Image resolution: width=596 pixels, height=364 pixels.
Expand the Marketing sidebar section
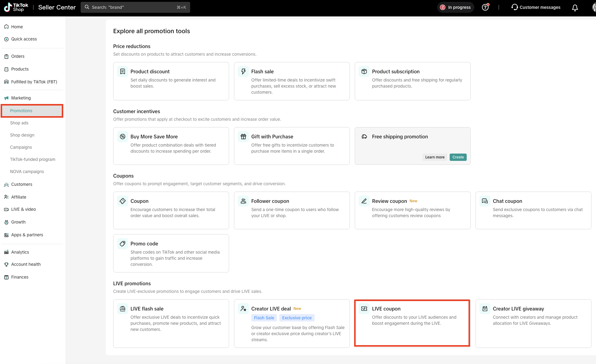pyautogui.click(x=21, y=98)
